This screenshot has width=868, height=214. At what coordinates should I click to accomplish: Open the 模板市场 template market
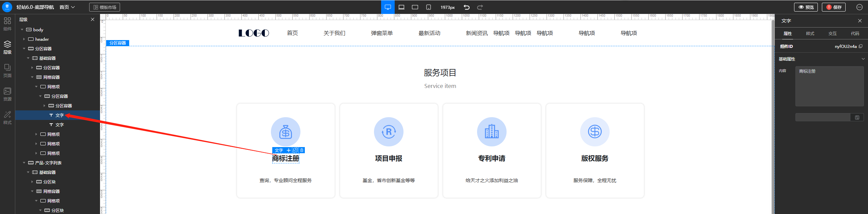[104, 7]
